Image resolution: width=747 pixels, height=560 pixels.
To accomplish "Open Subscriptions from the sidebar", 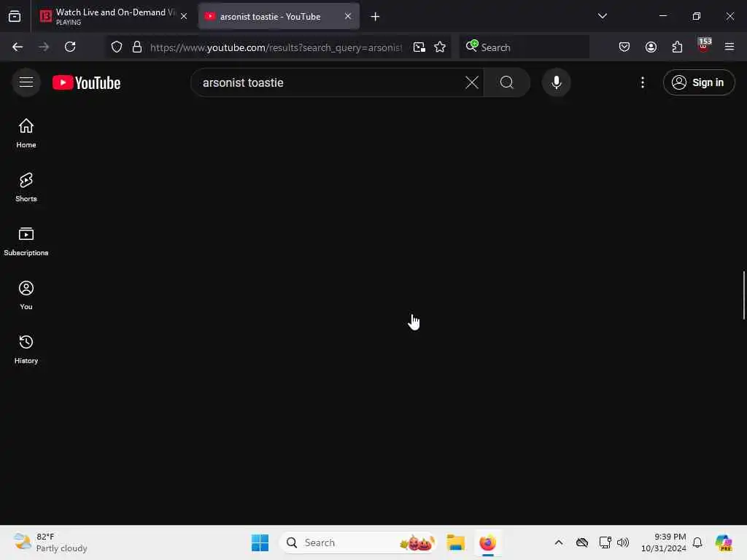I will 26,241.
